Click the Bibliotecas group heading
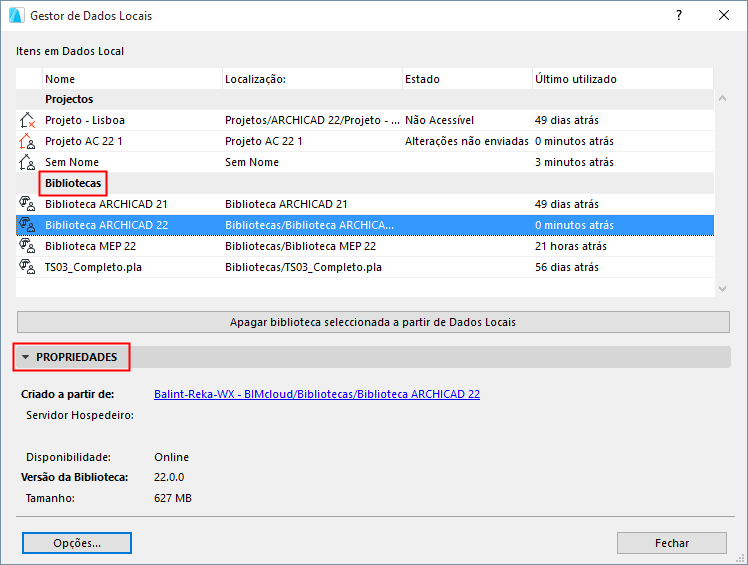 73,183
